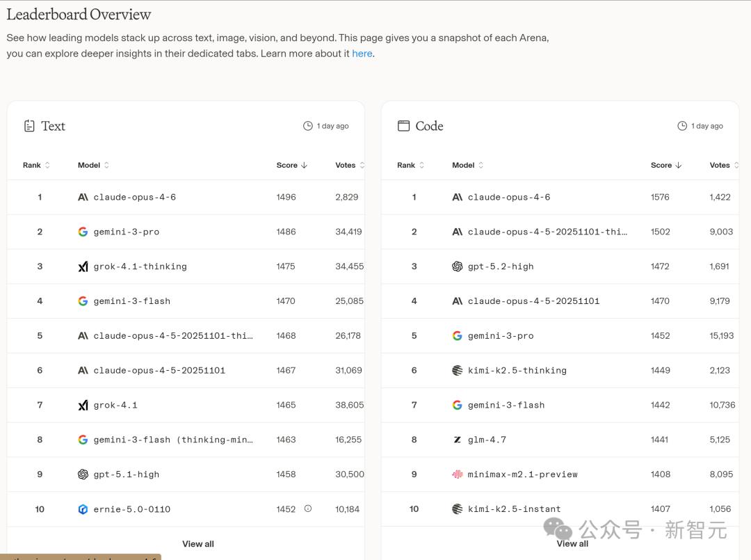Viewport: 751px width, 560px height.
Task: Open the 'here' learn more link
Action: click(x=362, y=54)
